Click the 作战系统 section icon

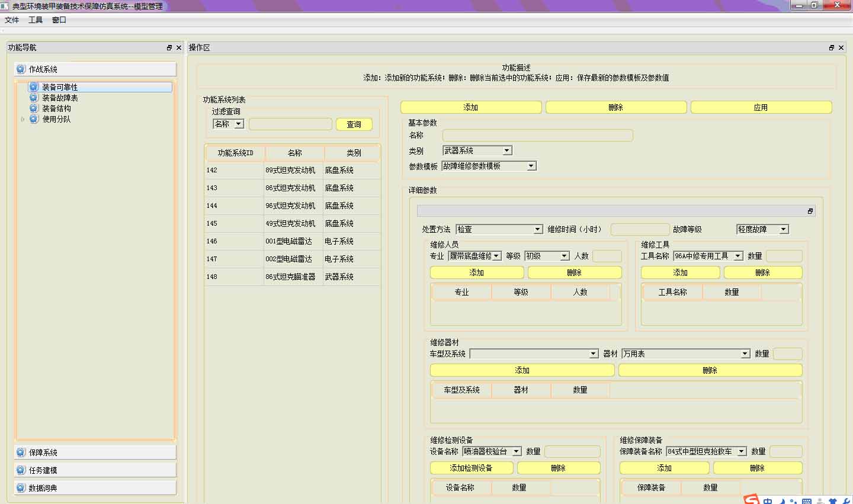click(21, 69)
